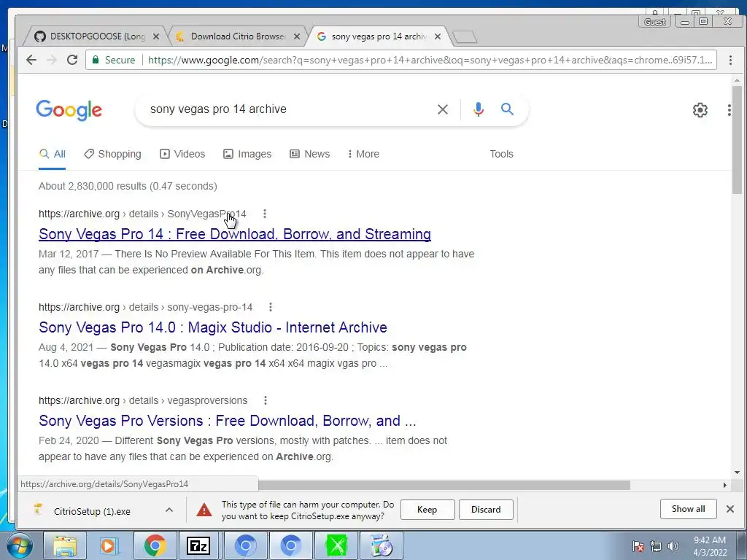The image size is (747, 560).
Task: Select the News results tab
Action: click(x=309, y=154)
